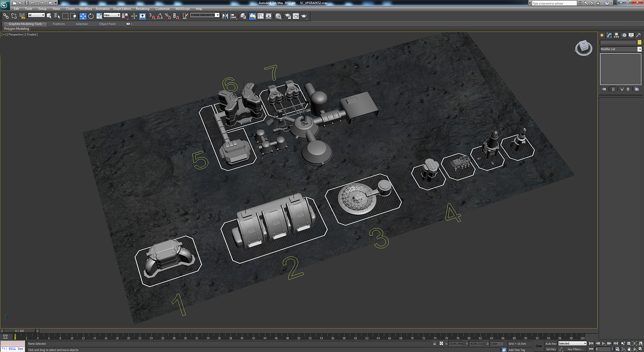Select the Select and Rotate tool

pyautogui.click(x=91, y=16)
